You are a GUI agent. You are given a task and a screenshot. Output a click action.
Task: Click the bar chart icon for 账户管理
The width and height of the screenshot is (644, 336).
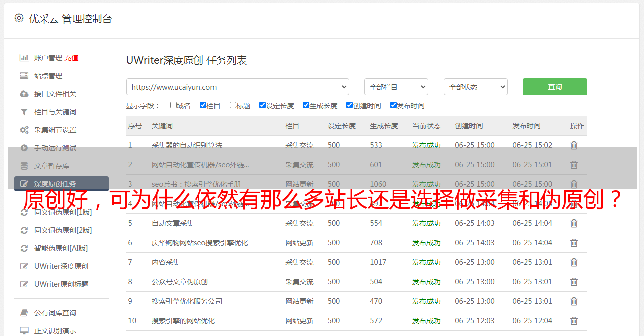click(24, 58)
